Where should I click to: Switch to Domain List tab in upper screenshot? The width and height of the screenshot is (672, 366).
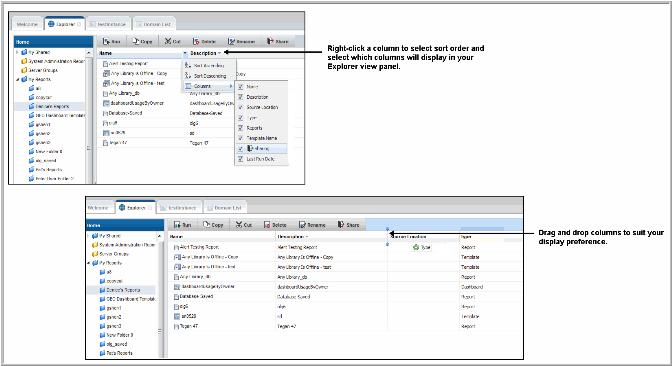click(x=154, y=24)
